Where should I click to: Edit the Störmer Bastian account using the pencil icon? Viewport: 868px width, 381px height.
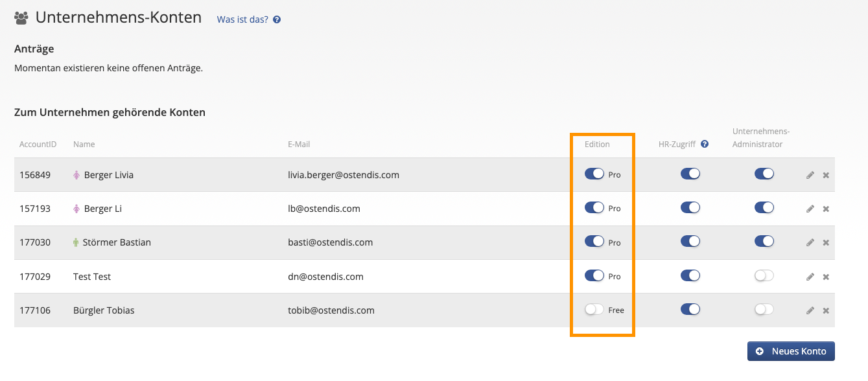click(810, 242)
